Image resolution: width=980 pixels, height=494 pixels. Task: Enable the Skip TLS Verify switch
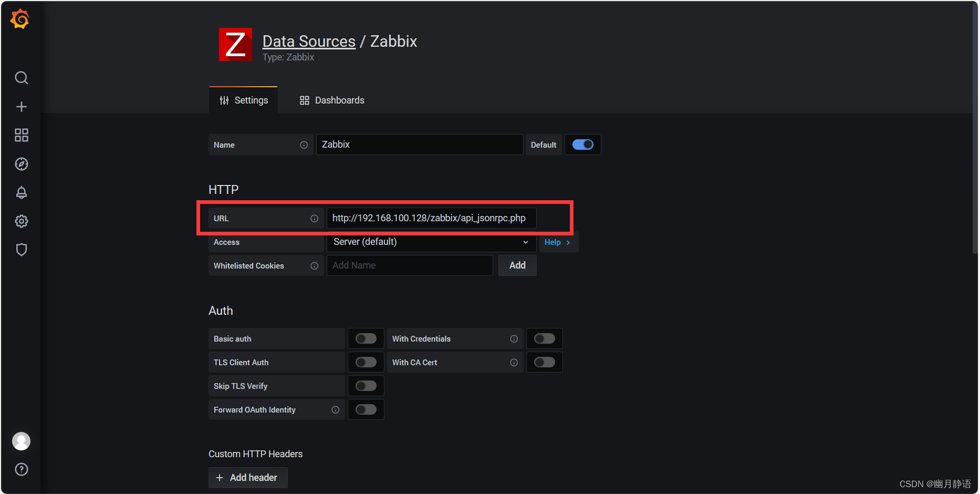(x=366, y=386)
